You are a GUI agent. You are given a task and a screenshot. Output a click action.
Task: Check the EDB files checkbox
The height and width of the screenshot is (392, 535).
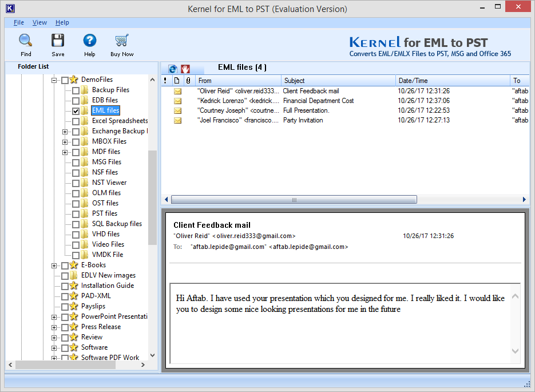[76, 101]
